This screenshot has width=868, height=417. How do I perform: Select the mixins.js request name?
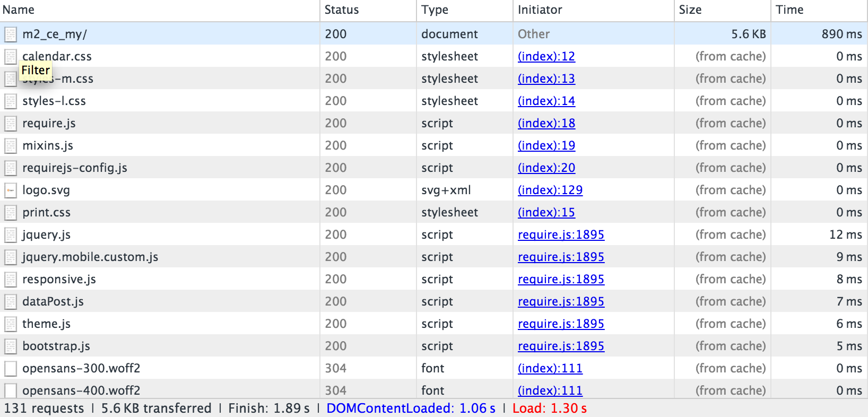48,145
